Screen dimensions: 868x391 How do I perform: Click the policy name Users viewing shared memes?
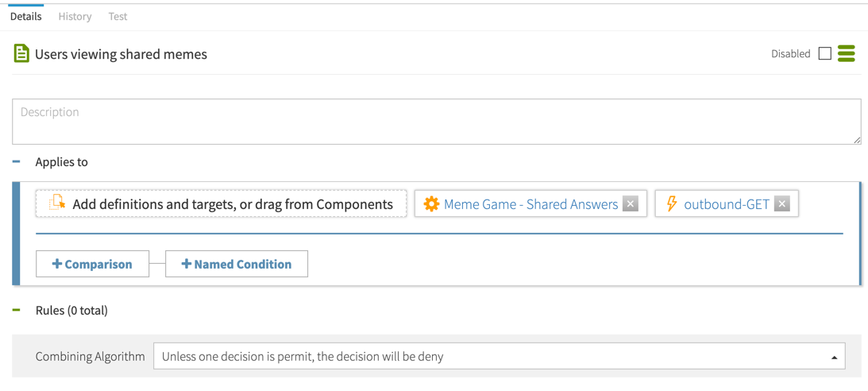click(121, 54)
